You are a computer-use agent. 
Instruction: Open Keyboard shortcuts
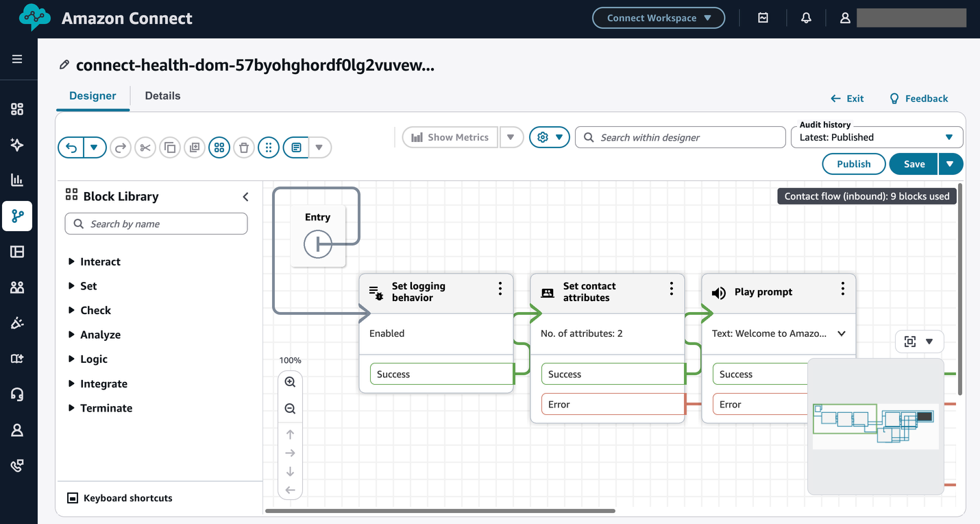click(120, 498)
